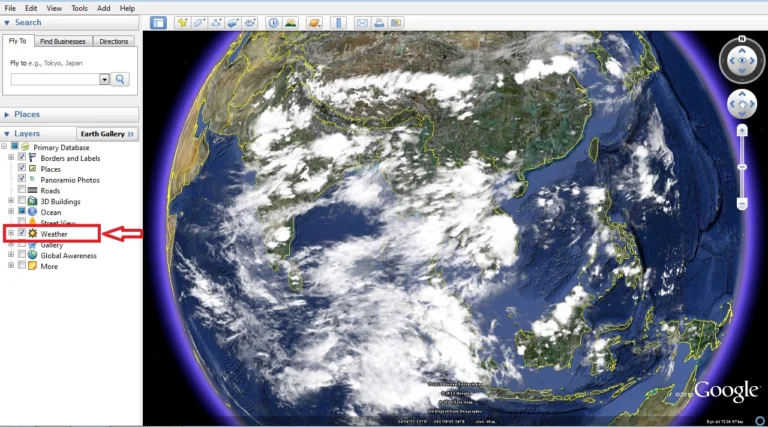768x427 pixels.
Task: Select the Roads layer label
Action: tap(50, 190)
